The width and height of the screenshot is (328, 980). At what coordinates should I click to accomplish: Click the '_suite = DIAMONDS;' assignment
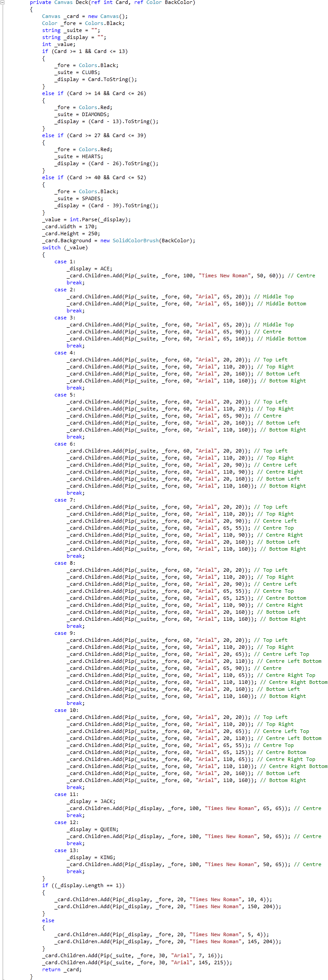tap(82, 114)
